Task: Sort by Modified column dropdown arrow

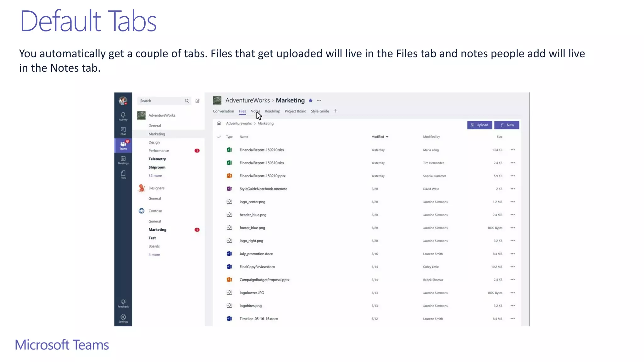Action: pyautogui.click(x=387, y=137)
